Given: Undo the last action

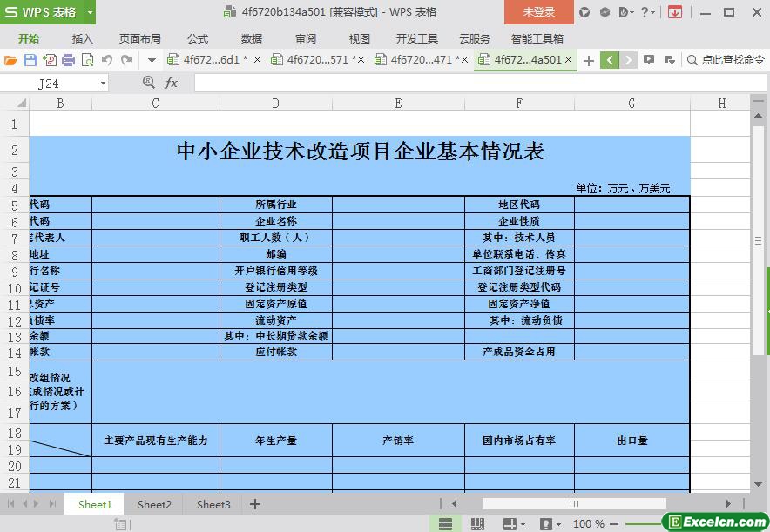Looking at the screenshot, I should tap(107, 60).
